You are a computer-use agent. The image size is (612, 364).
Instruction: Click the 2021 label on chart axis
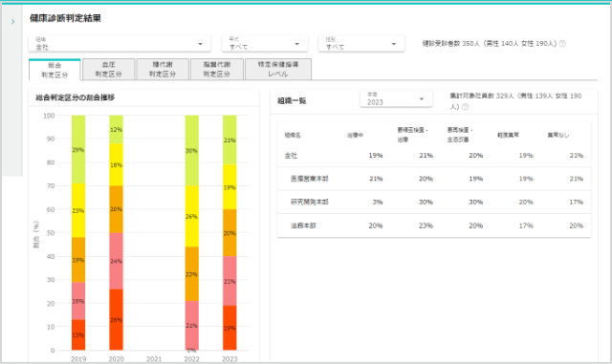[154, 359]
